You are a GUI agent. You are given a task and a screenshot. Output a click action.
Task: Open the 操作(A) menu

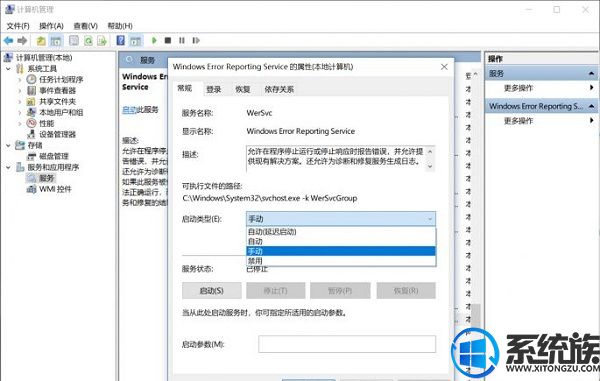pos(51,26)
